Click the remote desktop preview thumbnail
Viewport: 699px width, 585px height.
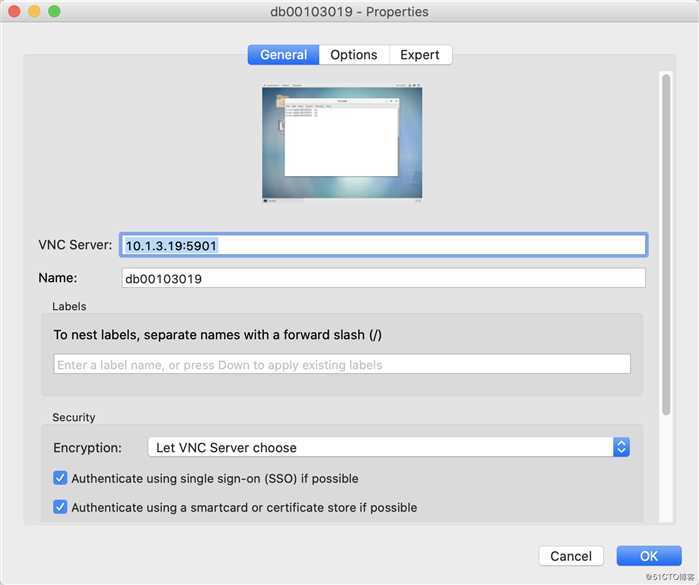tap(342, 143)
